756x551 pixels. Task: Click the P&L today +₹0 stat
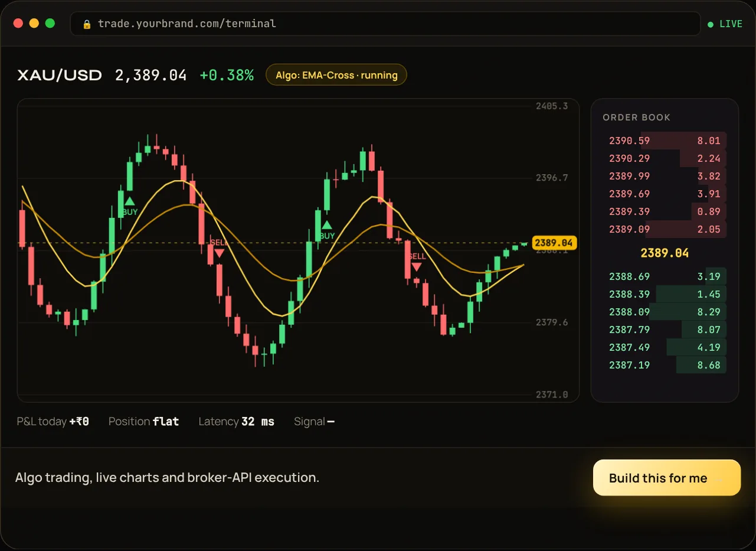click(x=53, y=421)
